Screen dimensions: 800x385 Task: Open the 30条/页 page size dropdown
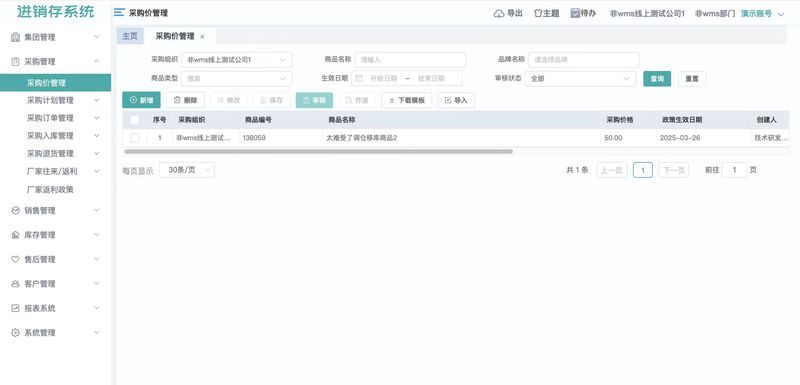[187, 170]
